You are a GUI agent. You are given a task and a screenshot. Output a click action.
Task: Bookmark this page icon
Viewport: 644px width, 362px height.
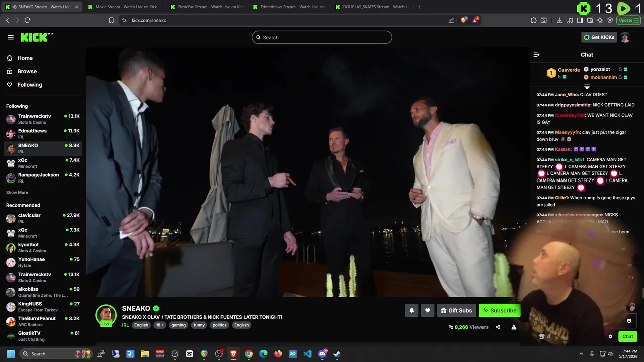(111, 20)
